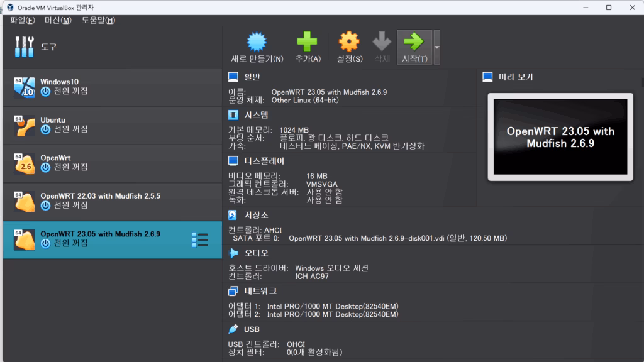This screenshot has height=362, width=644.
Task: Click power state icon of Ubuntu
Action: 45,129
